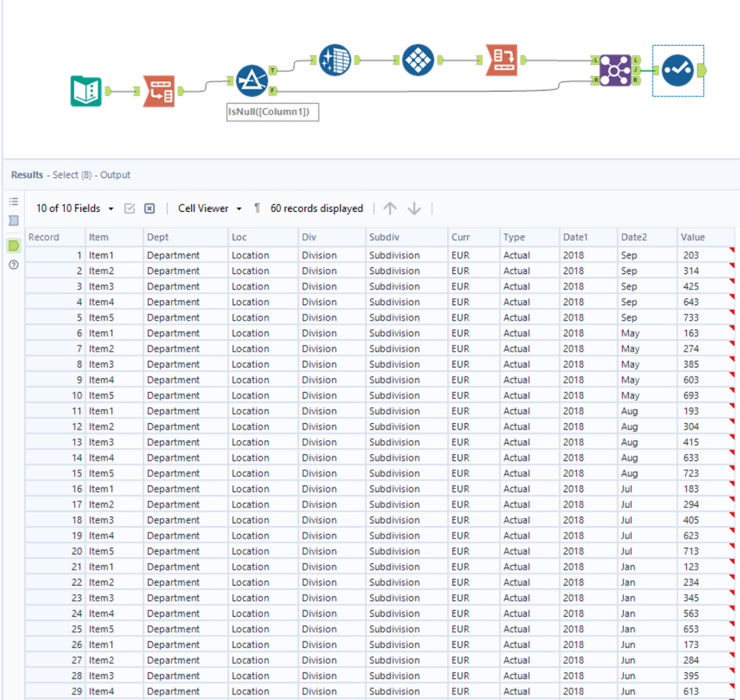Select Date2 cell May in record 6

(647, 333)
